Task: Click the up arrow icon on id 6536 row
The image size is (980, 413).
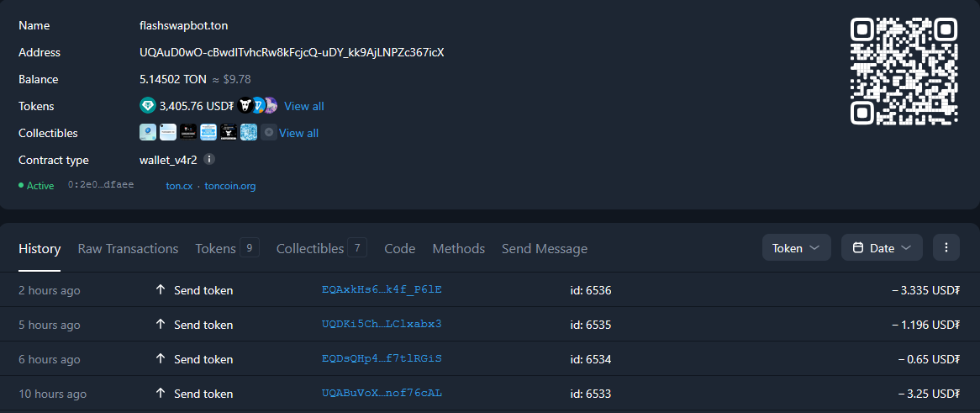Action: (161, 289)
